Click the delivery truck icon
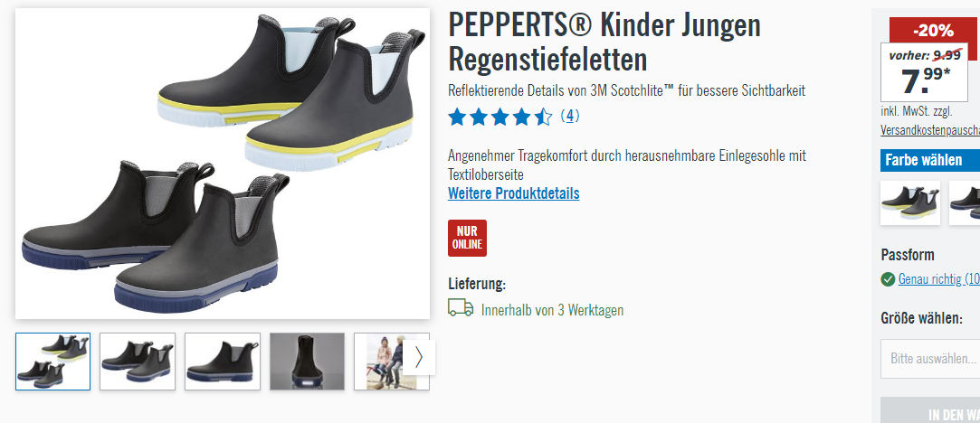 [461, 307]
